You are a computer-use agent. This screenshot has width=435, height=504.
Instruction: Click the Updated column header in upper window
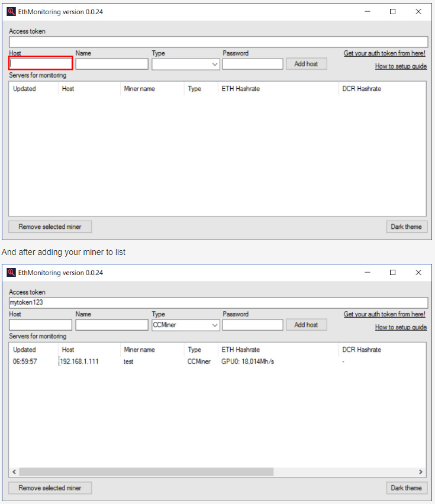click(x=24, y=89)
